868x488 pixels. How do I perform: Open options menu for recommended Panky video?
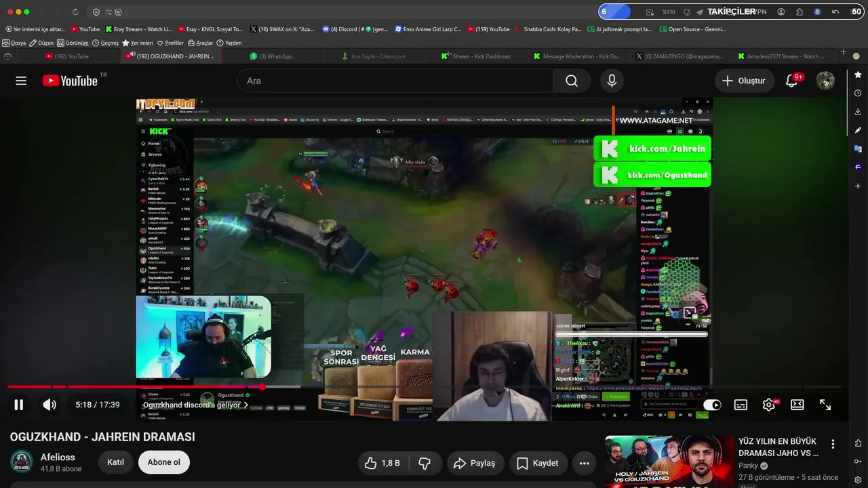[833, 445]
